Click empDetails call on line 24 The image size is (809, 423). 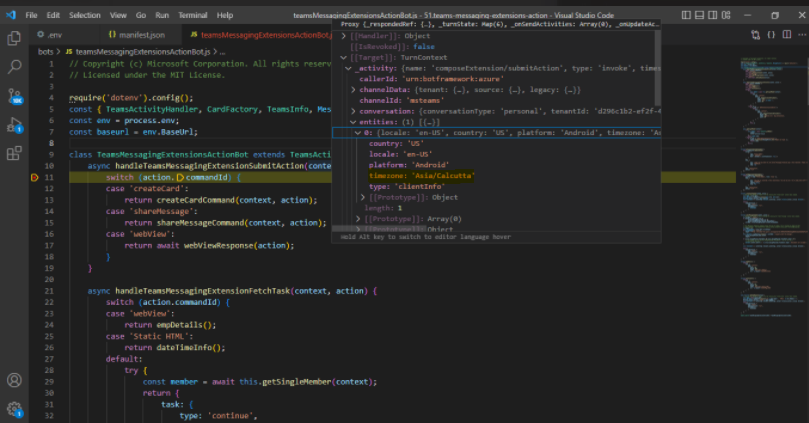(179, 325)
